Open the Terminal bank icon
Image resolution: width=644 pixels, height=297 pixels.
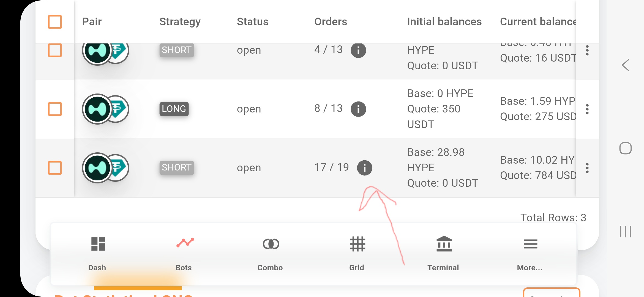(444, 244)
